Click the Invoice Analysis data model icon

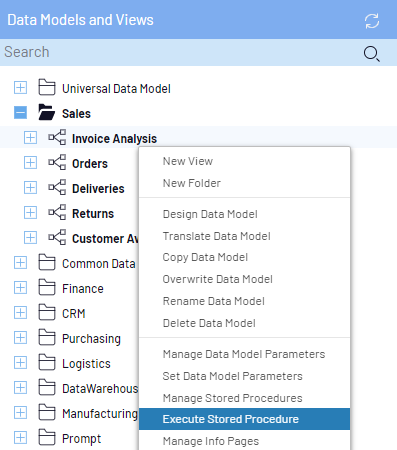pyautogui.click(x=57, y=137)
